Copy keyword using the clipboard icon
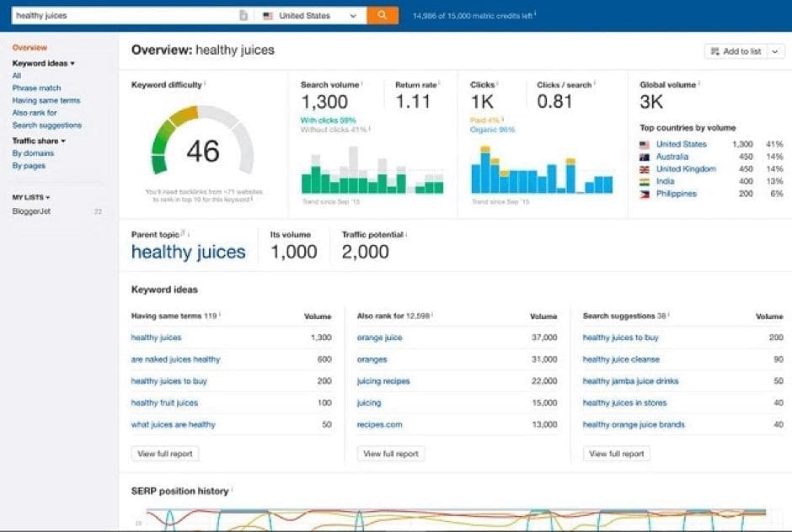 [242, 14]
